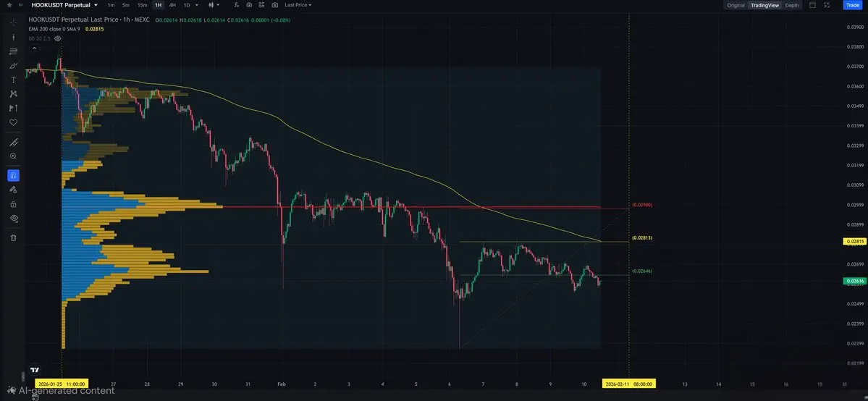
Task: Select the trend line drawing tool
Action: click(x=14, y=37)
